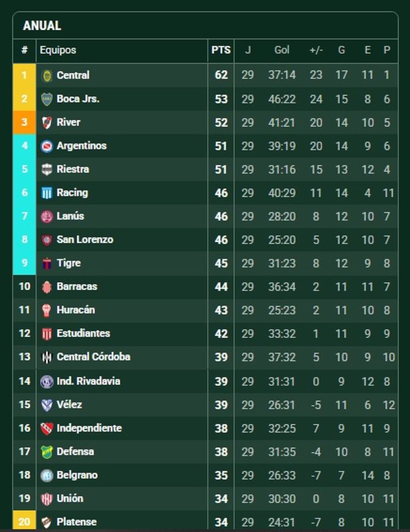This screenshot has height=532, width=410.
Task: Sort table by PTS column header
Action: click(221, 50)
